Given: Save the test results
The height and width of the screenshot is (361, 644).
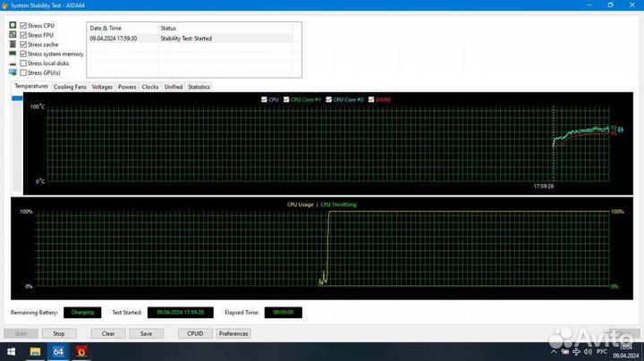Looking at the screenshot, I should coord(146,333).
